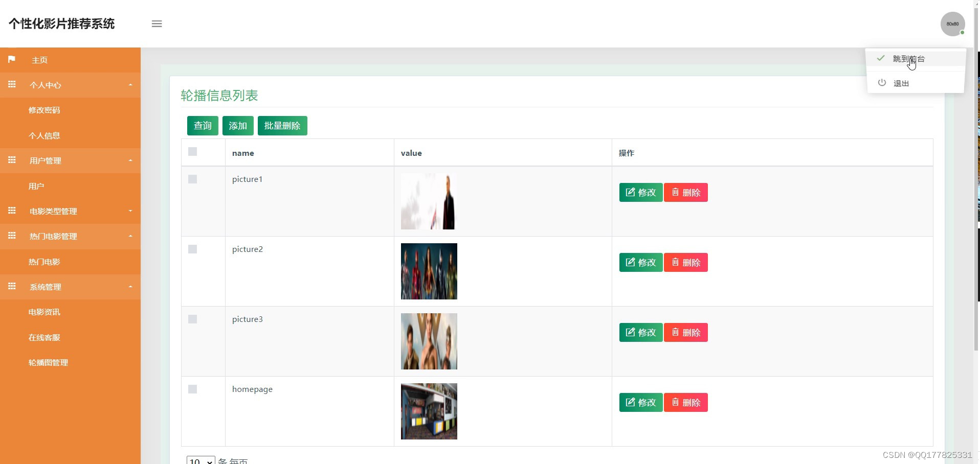
Task: Edit the homepage row with 修改
Action: pyautogui.click(x=641, y=403)
